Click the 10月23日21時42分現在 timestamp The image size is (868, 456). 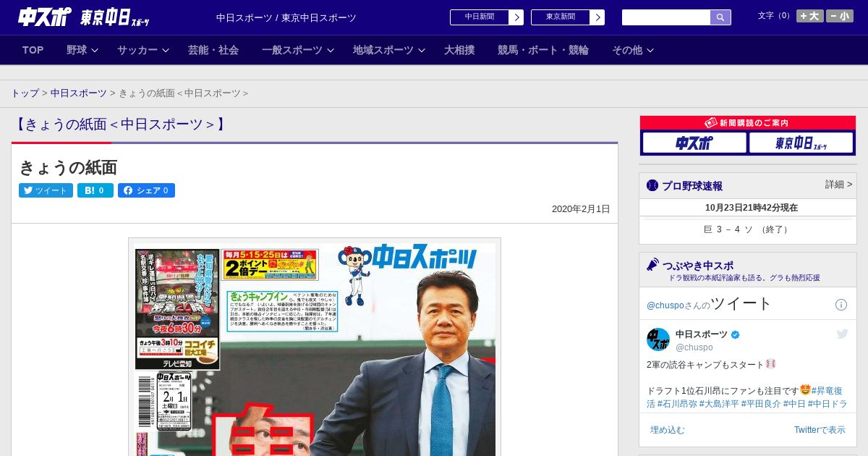(x=752, y=208)
